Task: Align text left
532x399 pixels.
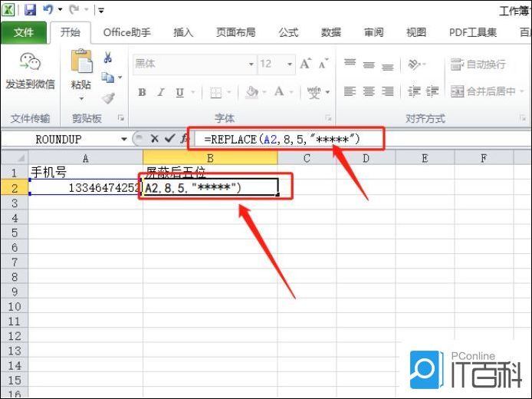Action: pos(350,91)
